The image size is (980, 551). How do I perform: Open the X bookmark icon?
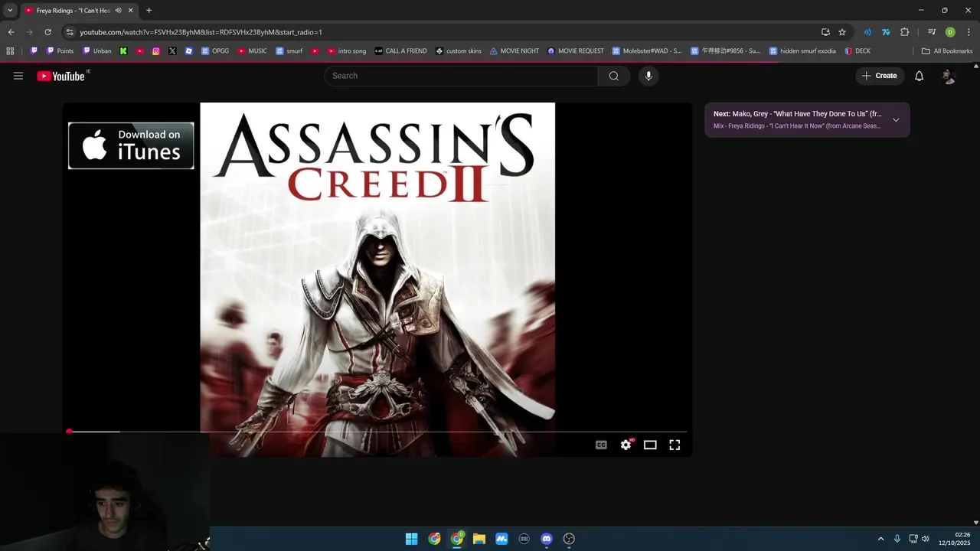click(172, 51)
